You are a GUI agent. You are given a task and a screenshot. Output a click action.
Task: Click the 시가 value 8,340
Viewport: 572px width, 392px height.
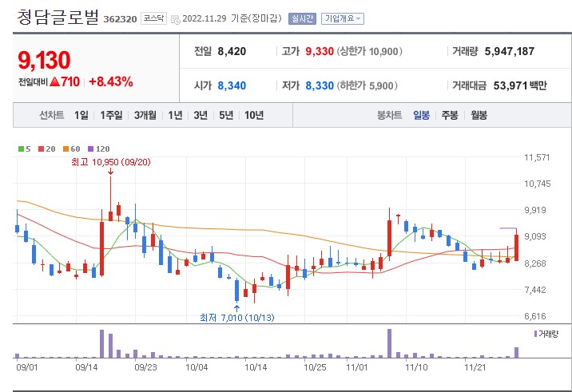[232, 85]
